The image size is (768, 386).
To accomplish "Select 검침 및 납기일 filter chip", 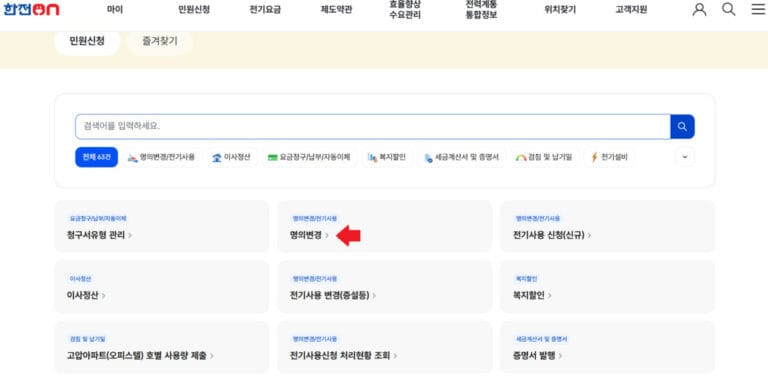I will pos(544,157).
